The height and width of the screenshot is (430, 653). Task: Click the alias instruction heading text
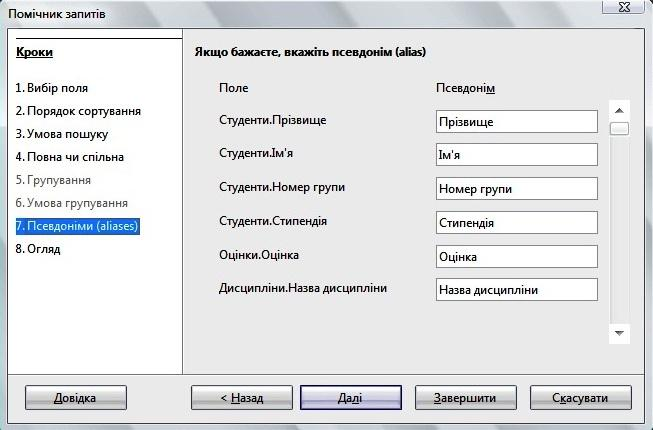[x=310, y=52]
